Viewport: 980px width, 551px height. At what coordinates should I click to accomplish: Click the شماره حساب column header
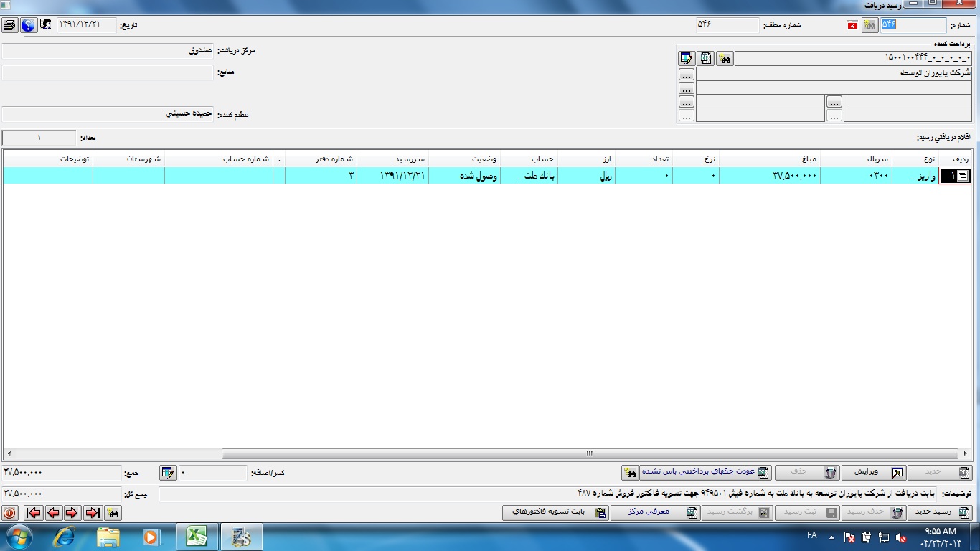click(x=219, y=159)
